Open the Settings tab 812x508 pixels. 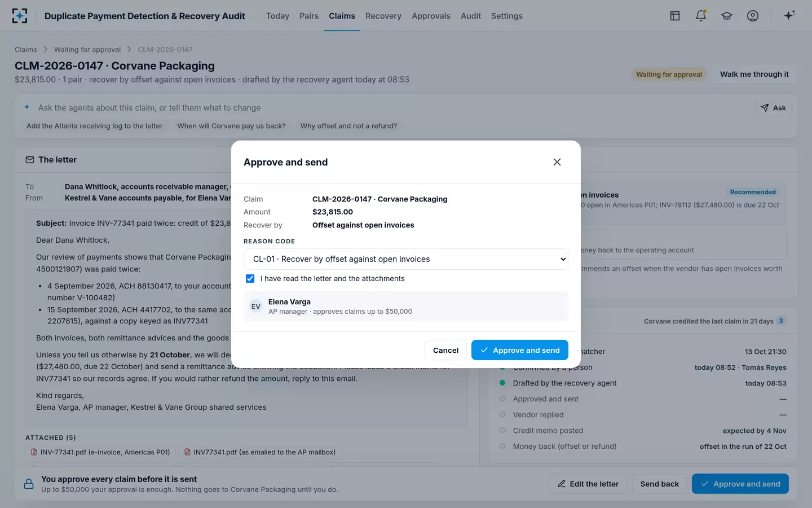point(507,16)
